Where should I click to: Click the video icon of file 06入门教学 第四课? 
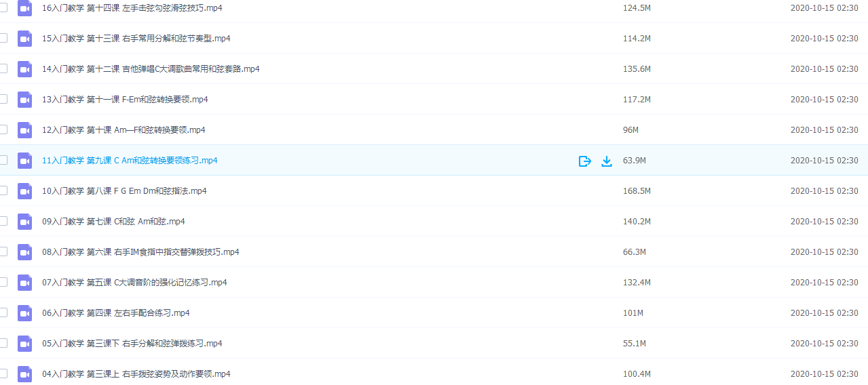pos(25,313)
